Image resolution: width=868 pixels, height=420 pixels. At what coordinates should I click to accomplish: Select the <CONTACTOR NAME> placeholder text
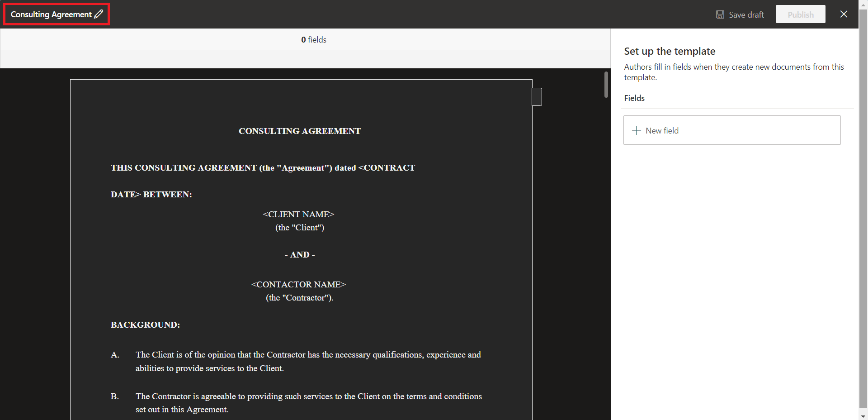coord(298,284)
